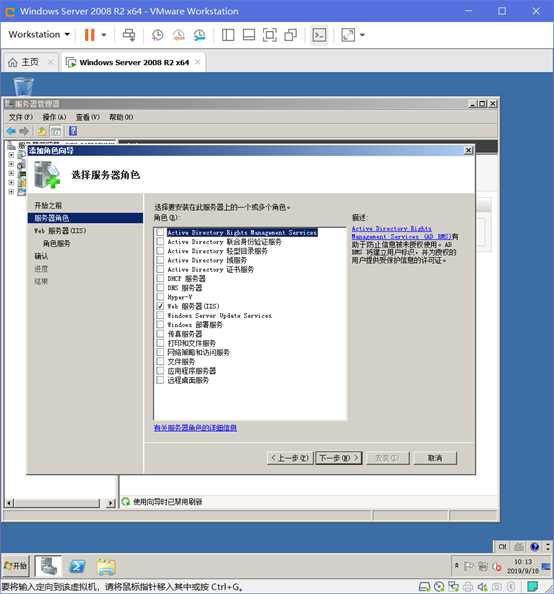Image resolution: width=554 pixels, height=594 pixels.
Task: Open Server Manager from the guest taskbar
Action: [49, 566]
